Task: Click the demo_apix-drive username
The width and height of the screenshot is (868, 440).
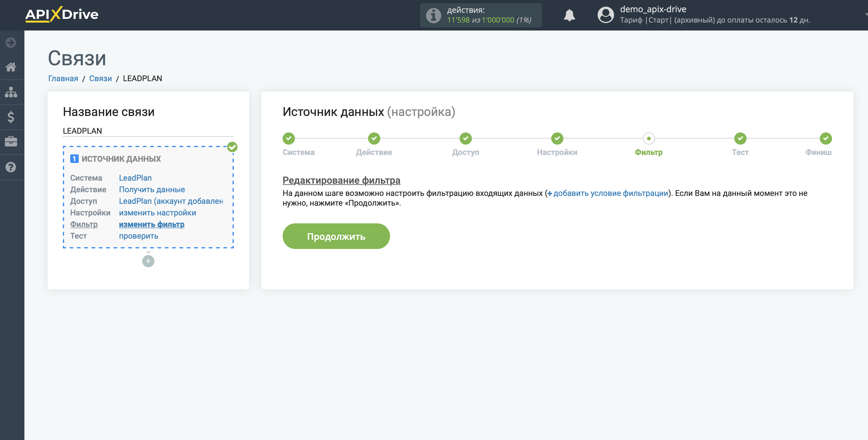Action: (x=653, y=9)
